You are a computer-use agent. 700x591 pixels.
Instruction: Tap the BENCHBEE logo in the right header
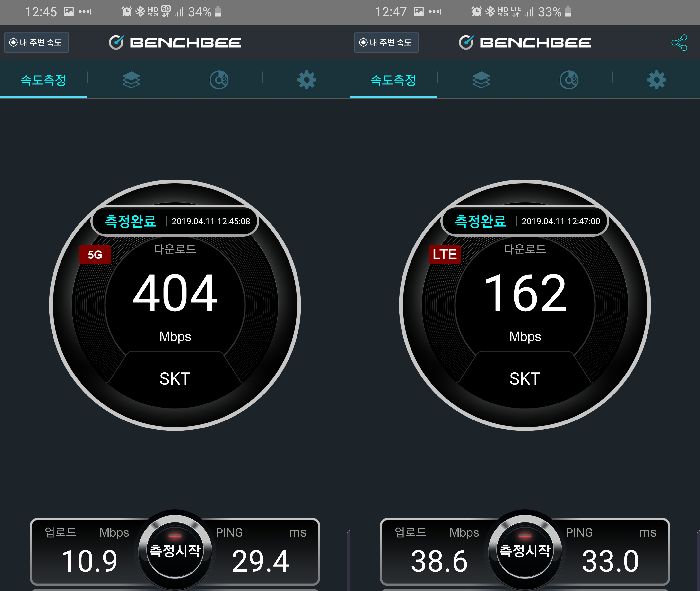pos(525,43)
